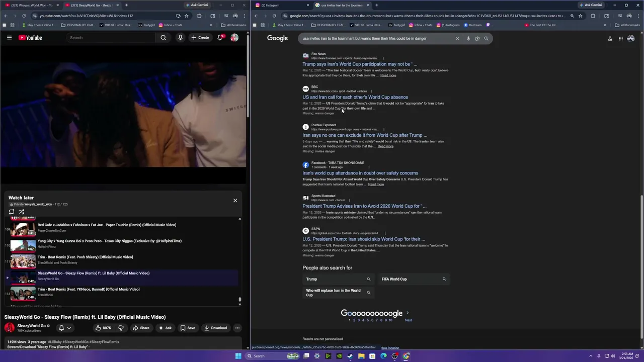Expand Read more on Facebook result
Image resolution: width=644 pixels, height=362 pixels.
tap(376, 185)
